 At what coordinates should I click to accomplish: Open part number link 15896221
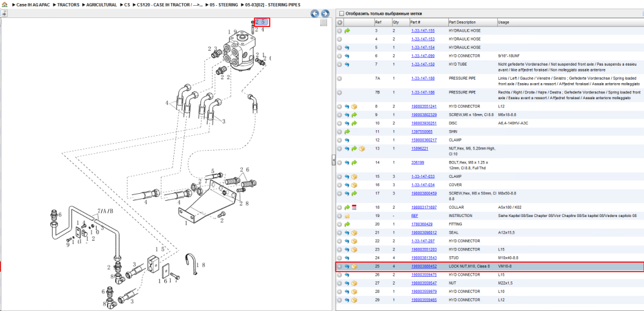(x=420, y=148)
